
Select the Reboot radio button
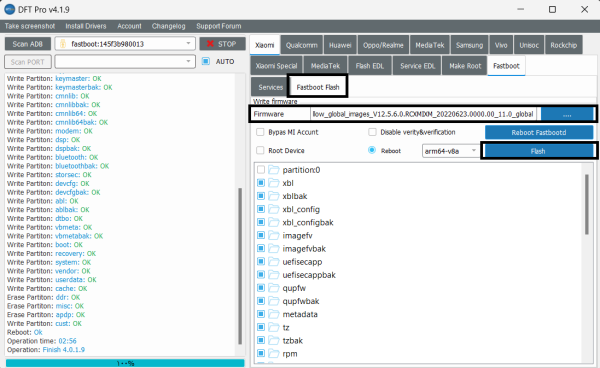[372, 150]
